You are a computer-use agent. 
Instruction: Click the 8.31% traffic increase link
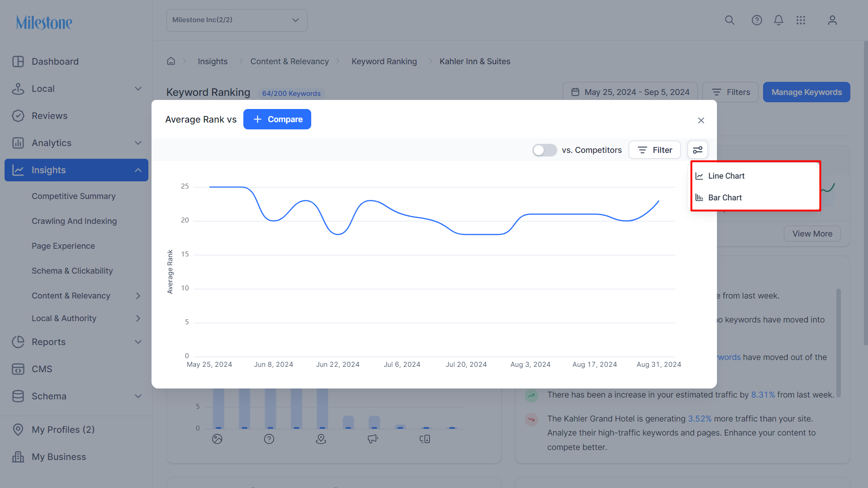coord(763,395)
